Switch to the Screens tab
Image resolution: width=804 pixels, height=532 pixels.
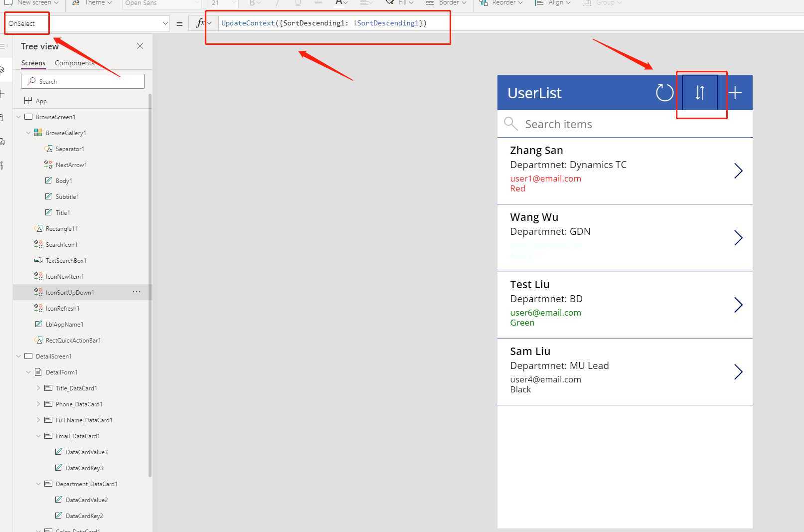(33, 63)
